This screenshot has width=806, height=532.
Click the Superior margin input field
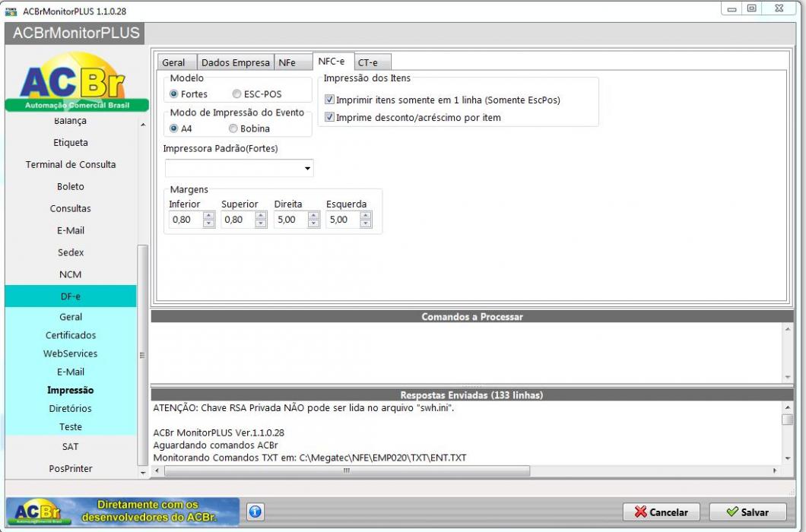click(238, 220)
